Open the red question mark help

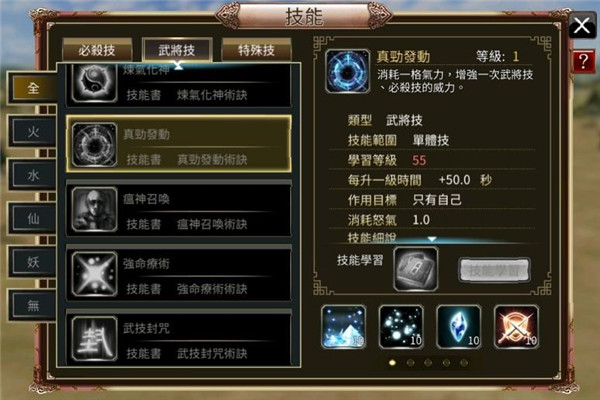click(583, 61)
